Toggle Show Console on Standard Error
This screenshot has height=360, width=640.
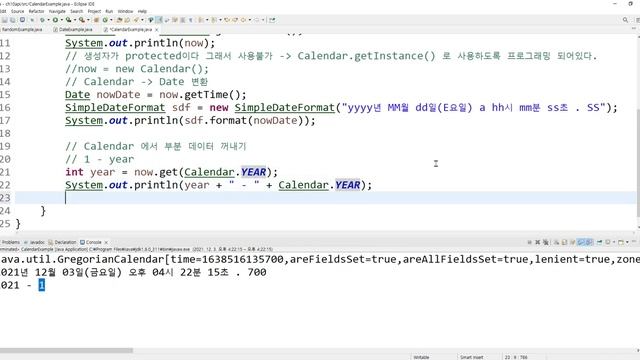click(x=589, y=242)
